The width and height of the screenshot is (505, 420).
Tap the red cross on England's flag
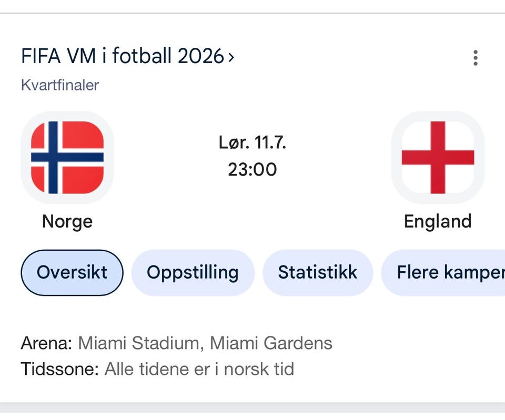point(438,157)
